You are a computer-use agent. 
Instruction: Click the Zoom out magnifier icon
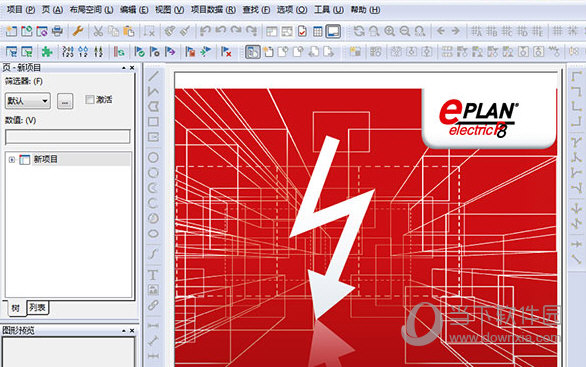(x=405, y=31)
